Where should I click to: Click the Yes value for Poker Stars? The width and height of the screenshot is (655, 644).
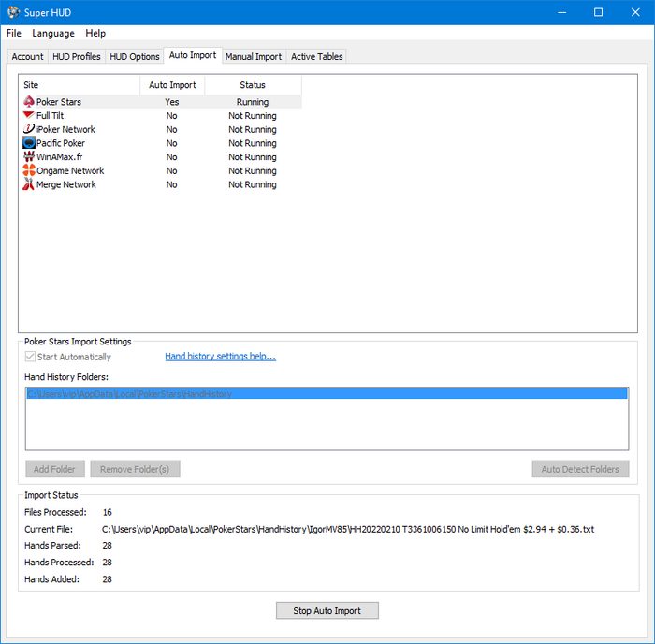(x=171, y=101)
